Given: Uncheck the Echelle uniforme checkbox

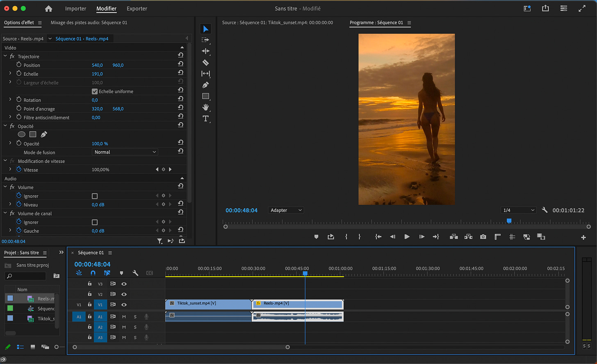Looking at the screenshot, I should tap(95, 91).
